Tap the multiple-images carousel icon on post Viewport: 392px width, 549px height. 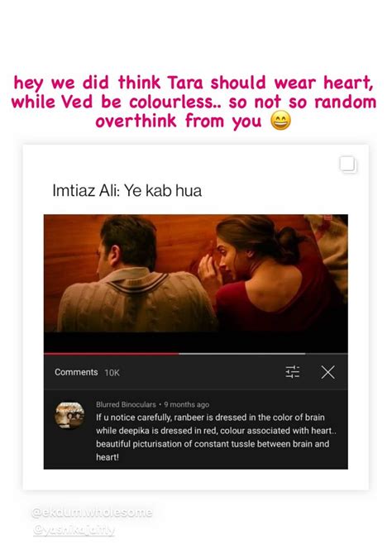tap(348, 165)
